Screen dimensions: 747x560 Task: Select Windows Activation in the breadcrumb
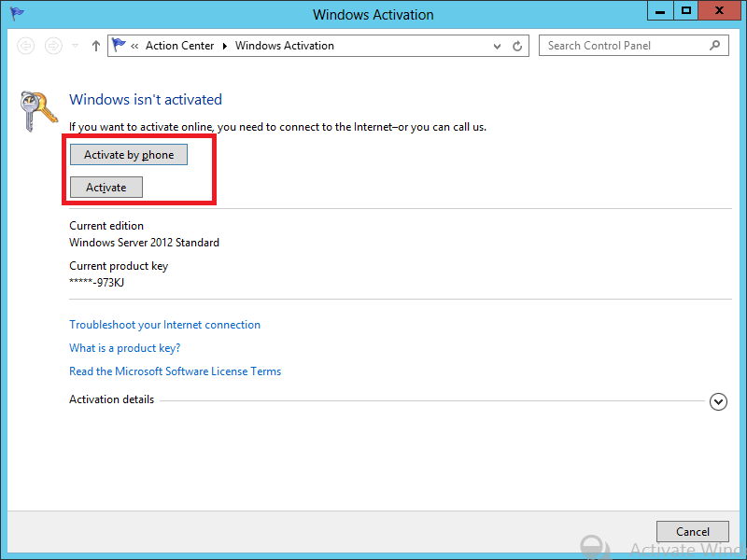click(x=285, y=45)
